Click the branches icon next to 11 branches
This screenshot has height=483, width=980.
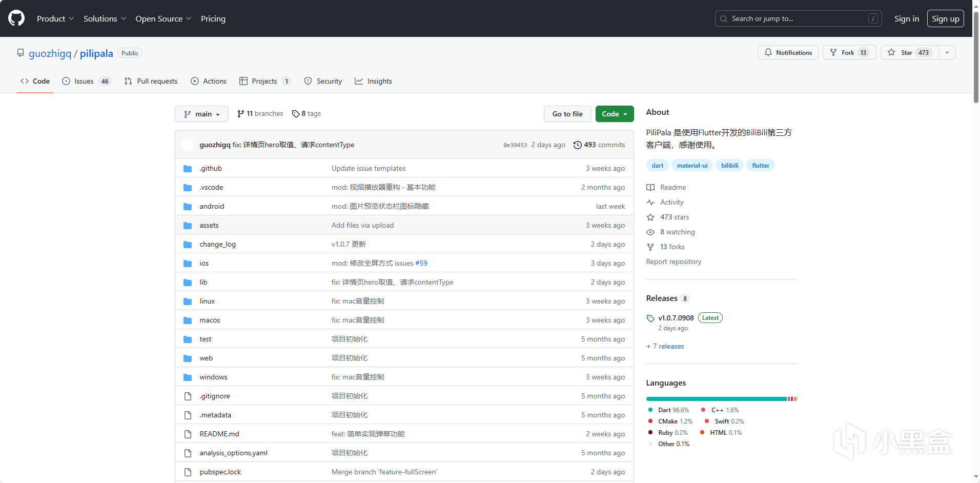[x=240, y=114]
